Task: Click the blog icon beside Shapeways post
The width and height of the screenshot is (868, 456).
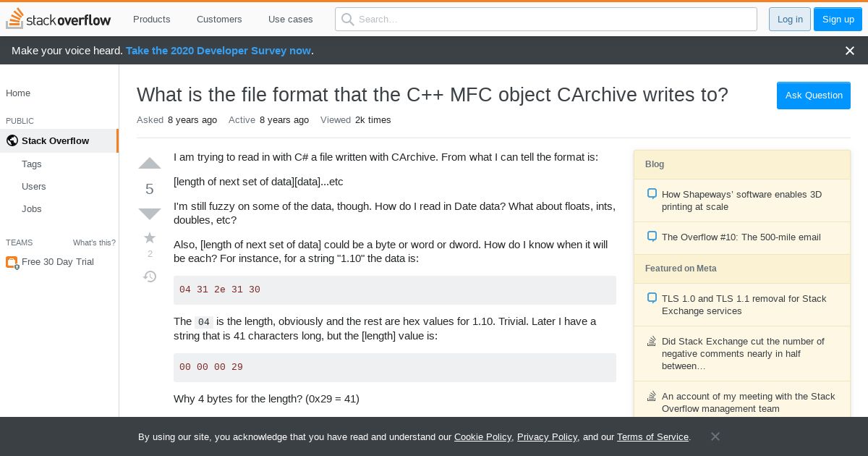Action: pyautogui.click(x=652, y=194)
